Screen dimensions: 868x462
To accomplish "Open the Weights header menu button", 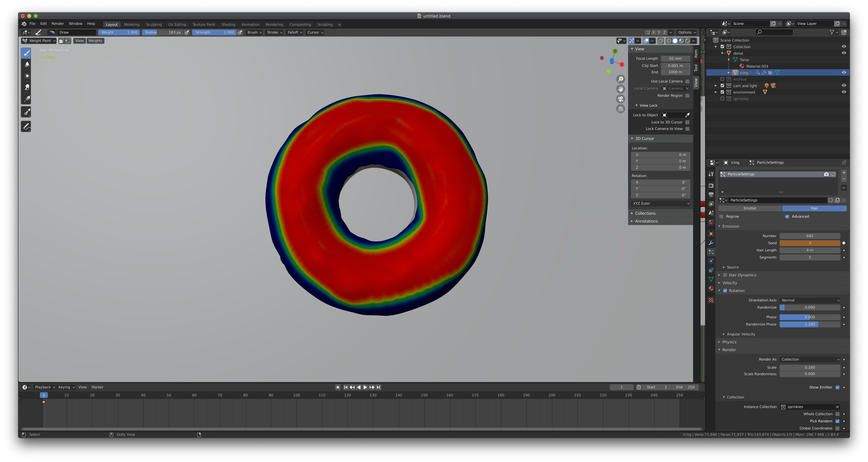I will tap(95, 41).
